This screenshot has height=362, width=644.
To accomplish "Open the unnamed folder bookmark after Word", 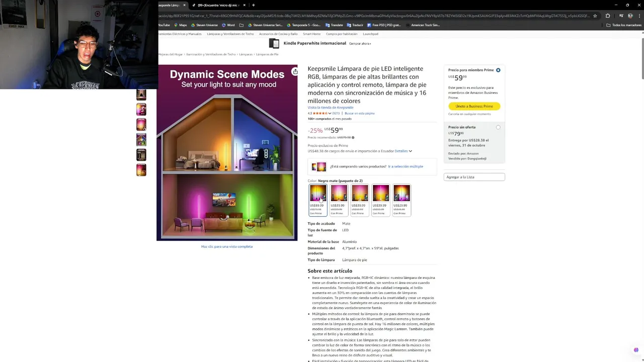I will point(242,25).
